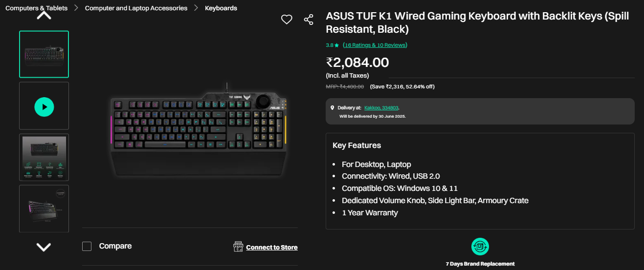Go to Computers & Tablets breadcrumb
Viewport: 644px width, 270px height.
[36, 8]
